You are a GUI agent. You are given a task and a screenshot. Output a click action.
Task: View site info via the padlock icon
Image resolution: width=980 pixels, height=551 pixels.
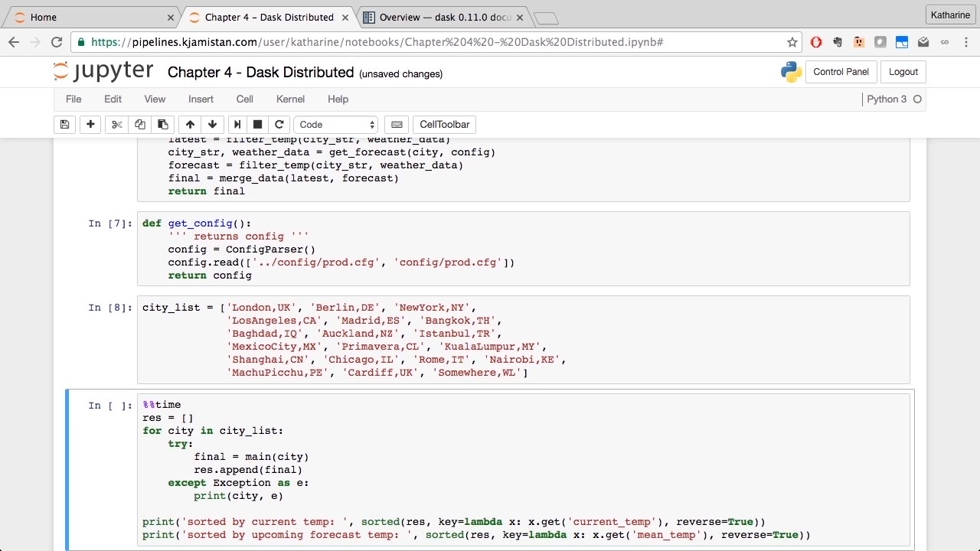point(81,42)
